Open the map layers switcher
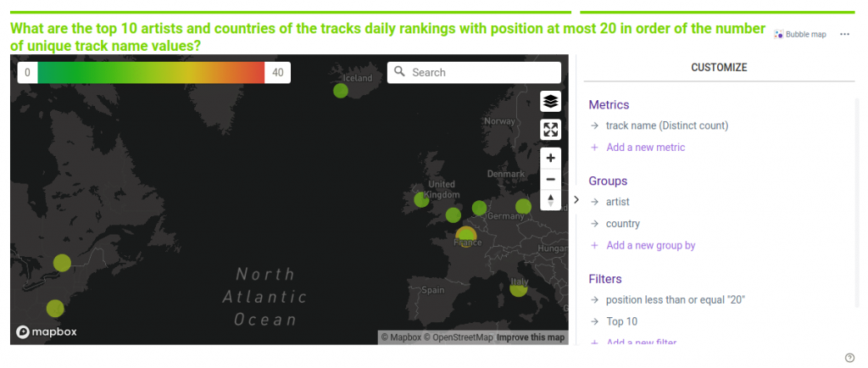The height and width of the screenshot is (368, 868). coord(551,102)
